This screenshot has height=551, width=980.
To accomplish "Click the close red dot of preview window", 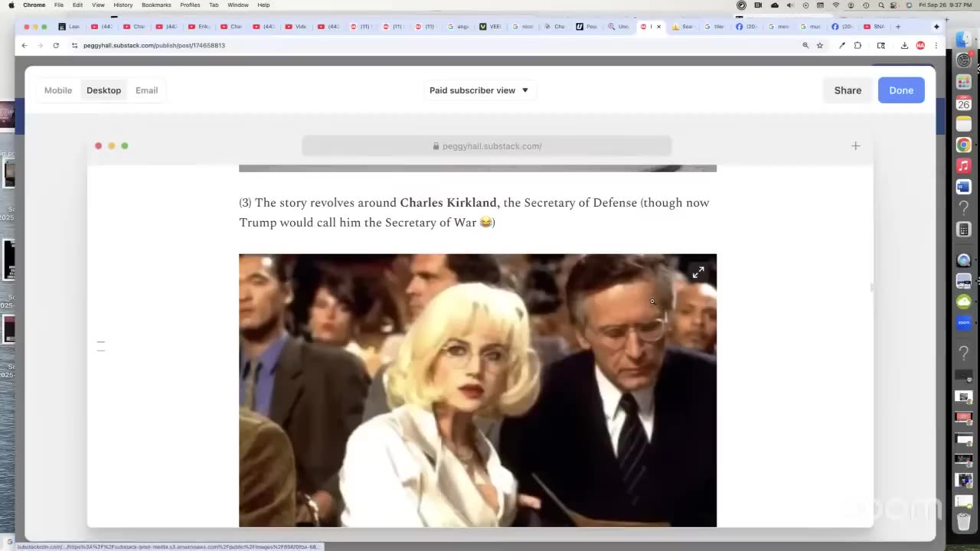I will click(x=98, y=145).
